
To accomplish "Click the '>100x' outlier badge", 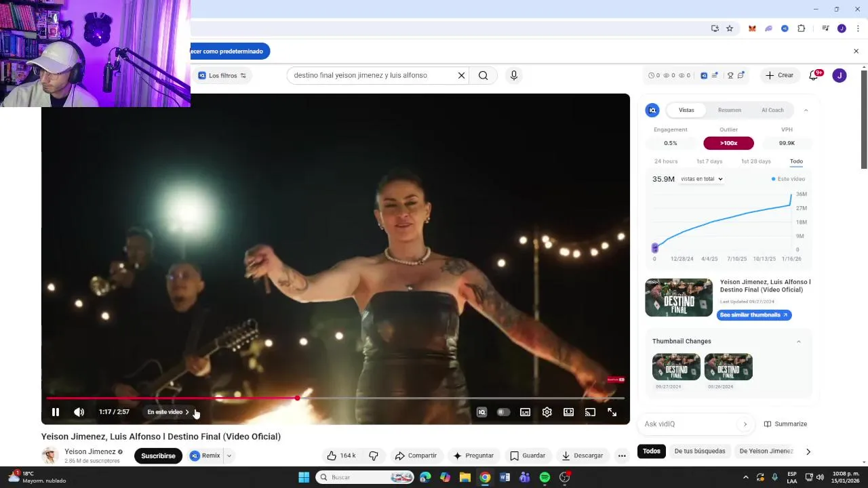I will tap(728, 143).
